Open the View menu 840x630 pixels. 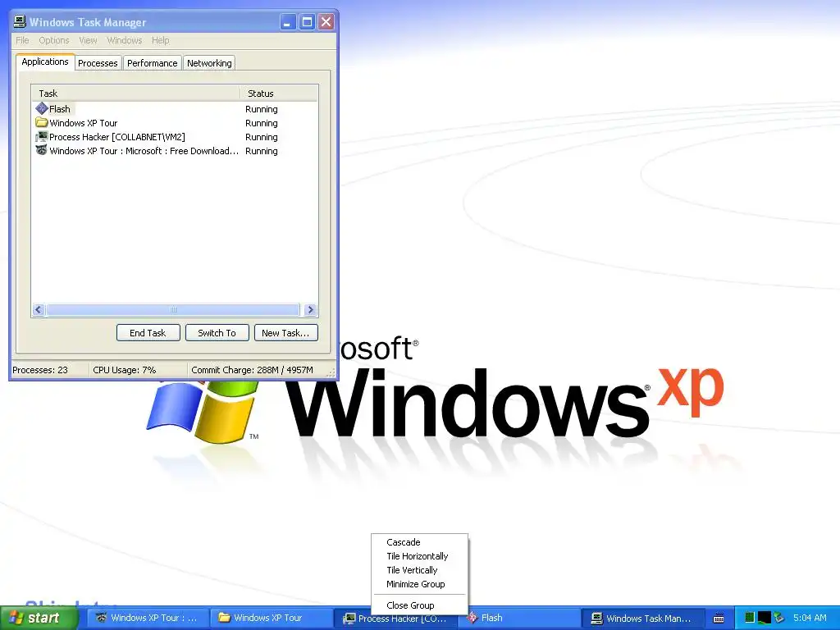click(88, 40)
